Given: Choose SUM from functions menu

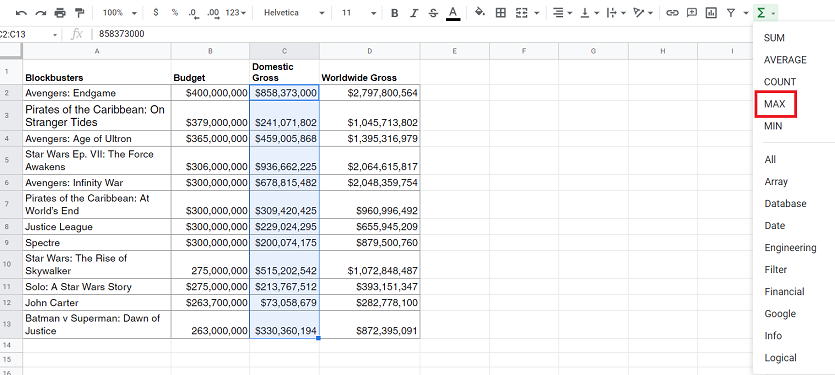Looking at the screenshot, I should [x=774, y=38].
